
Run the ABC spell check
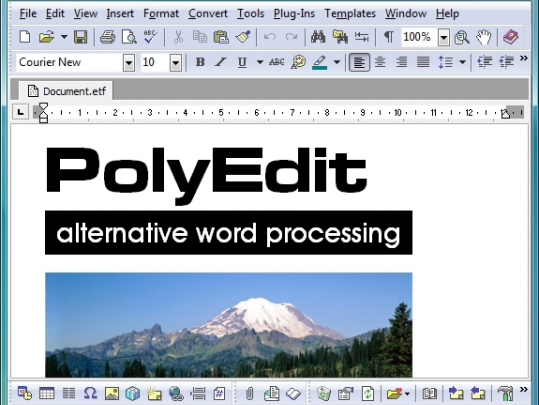pos(150,37)
